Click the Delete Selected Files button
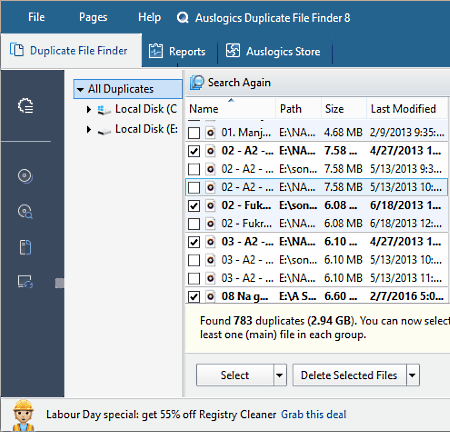 pos(349,375)
